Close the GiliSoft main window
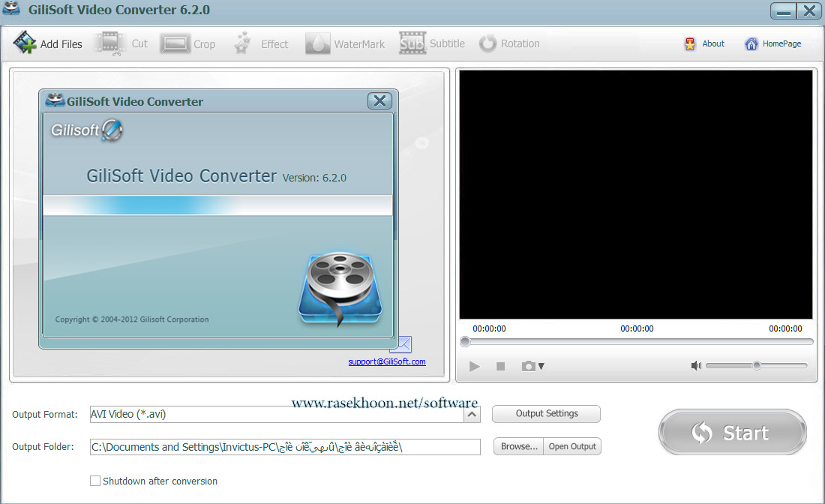 (x=809, y=10)
